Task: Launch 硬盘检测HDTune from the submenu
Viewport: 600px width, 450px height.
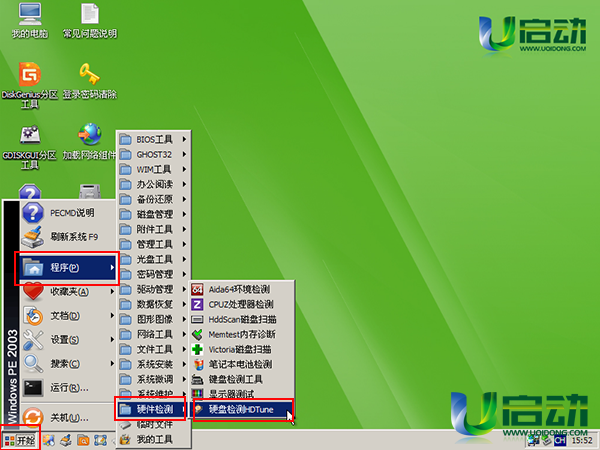Action: [242, 409]
